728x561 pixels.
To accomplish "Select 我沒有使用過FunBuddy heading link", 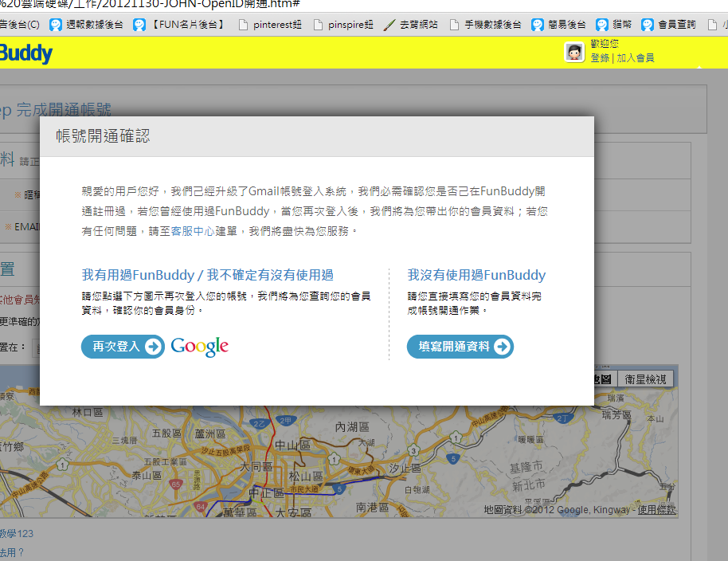I will (476, 275).
